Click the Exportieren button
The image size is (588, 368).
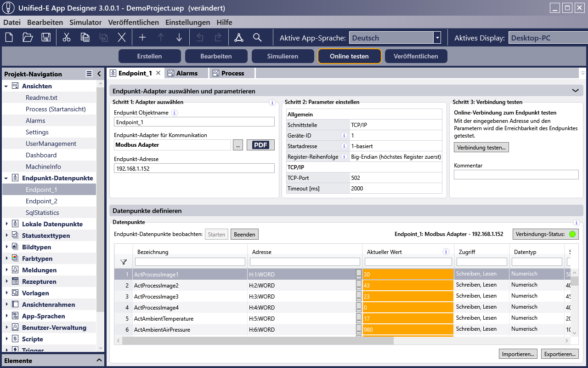click(560, 354)
